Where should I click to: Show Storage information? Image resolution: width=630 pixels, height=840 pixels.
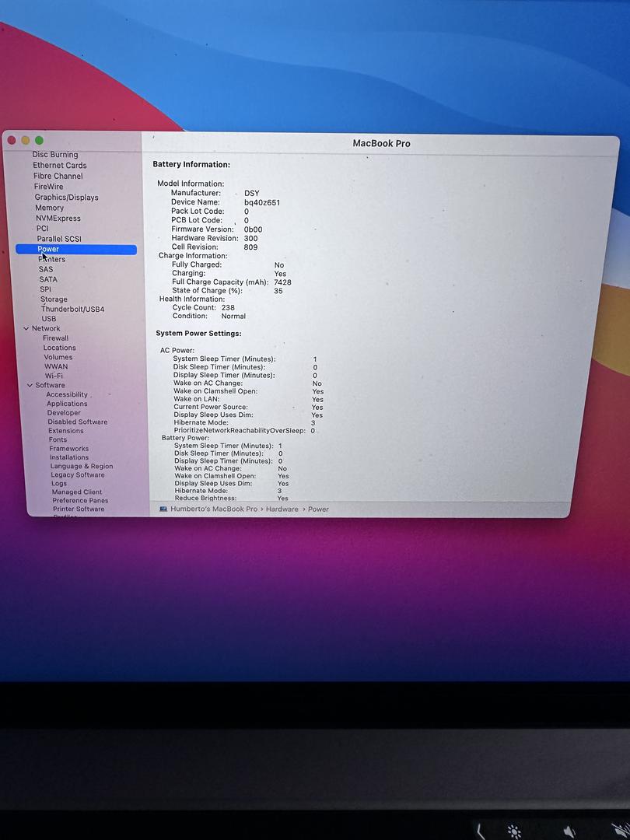point(54,299)
